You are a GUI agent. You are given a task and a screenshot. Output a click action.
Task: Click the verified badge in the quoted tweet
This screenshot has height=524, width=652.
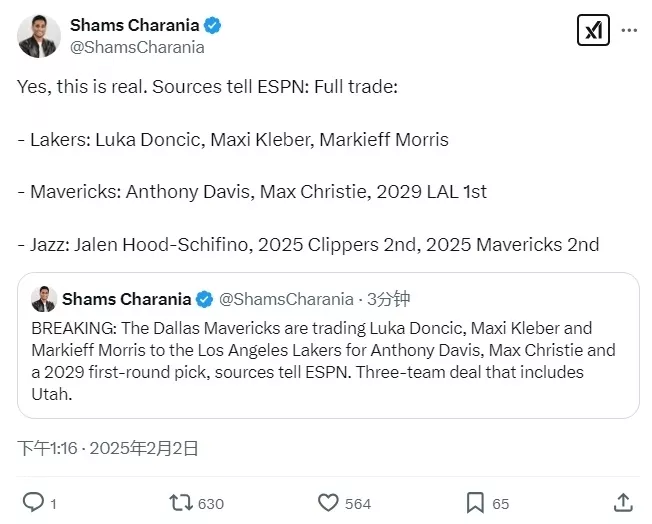click(204, 299)
